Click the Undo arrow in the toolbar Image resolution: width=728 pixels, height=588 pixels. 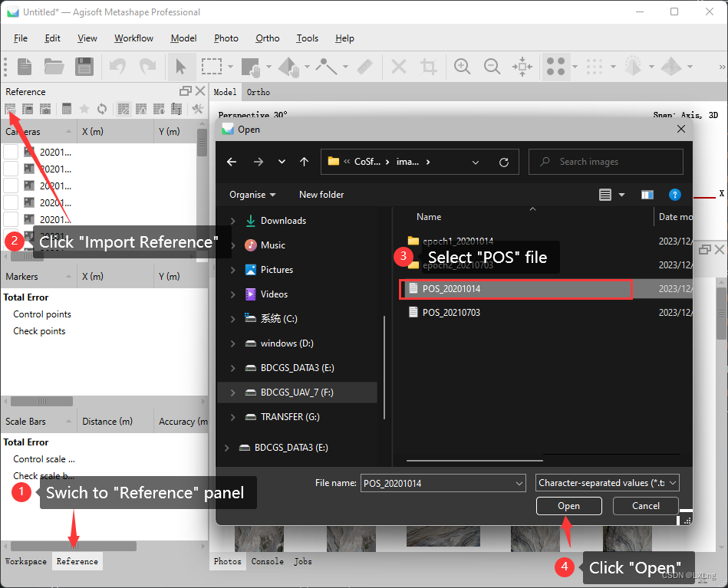(x=117, y=67)
